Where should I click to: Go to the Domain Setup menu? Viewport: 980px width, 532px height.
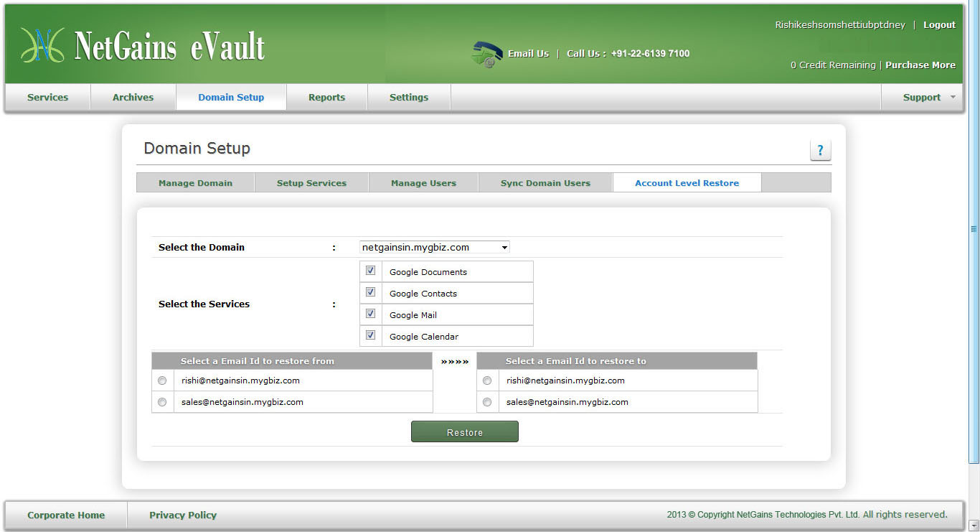231,98
